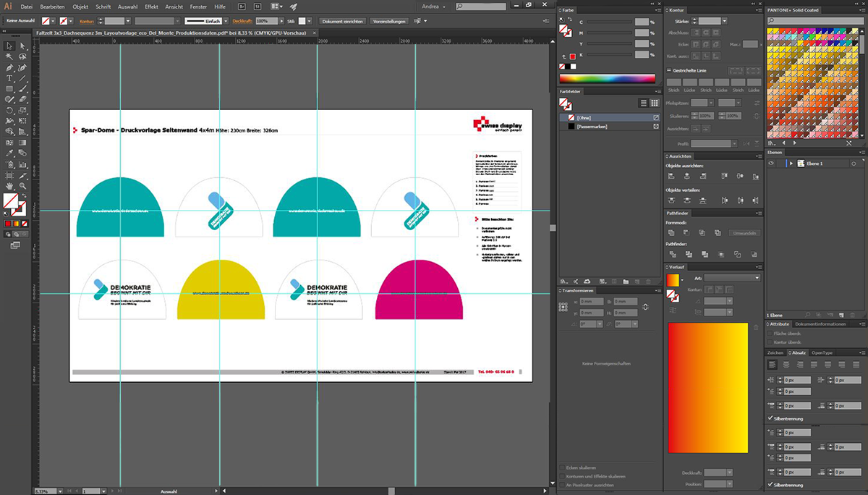
Task: Expand the Ebene 1 layer
Action: (x=791, y=164)
